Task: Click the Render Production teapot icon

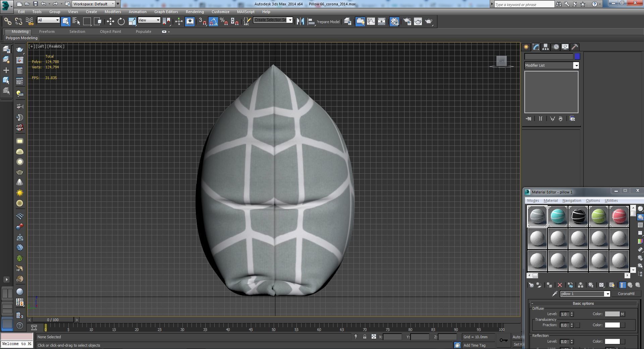Action: pyautogui.click(x=429, y=21)
